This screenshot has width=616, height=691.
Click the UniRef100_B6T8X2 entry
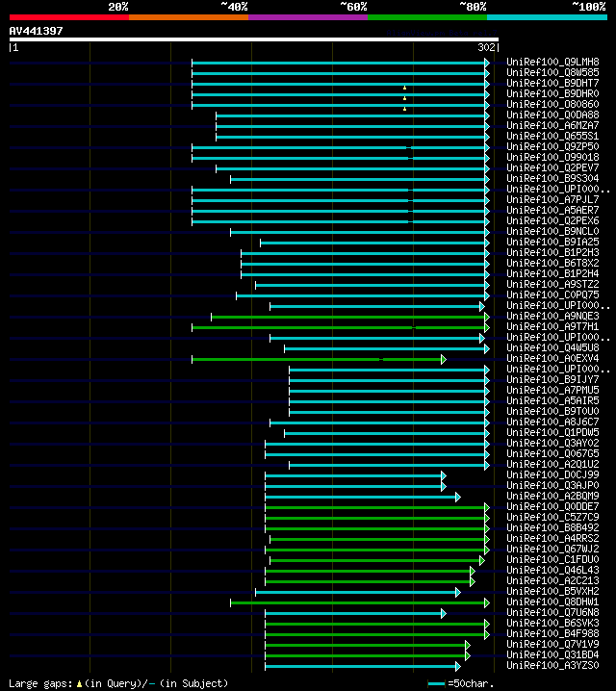coord(552,263)
